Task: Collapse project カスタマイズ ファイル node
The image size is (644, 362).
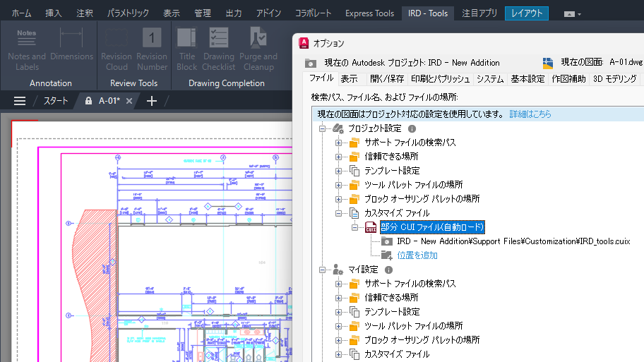Action: [x=338, y=213]
